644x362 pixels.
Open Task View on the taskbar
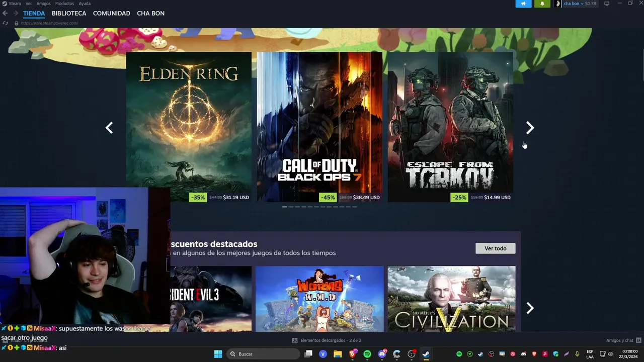point(308,354)
